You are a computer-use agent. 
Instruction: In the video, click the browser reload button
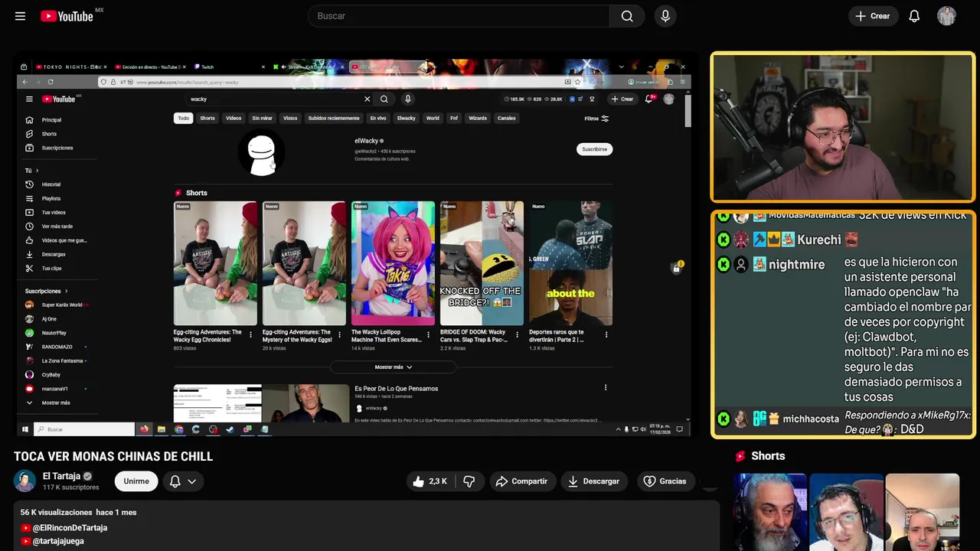pyautogui.click(x=51, y=82)
